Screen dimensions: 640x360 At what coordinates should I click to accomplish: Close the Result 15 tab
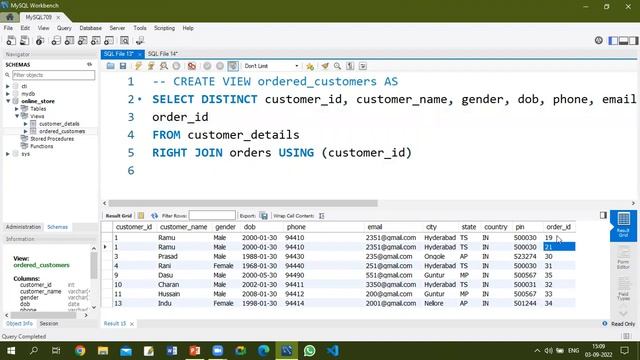[132, 324]
